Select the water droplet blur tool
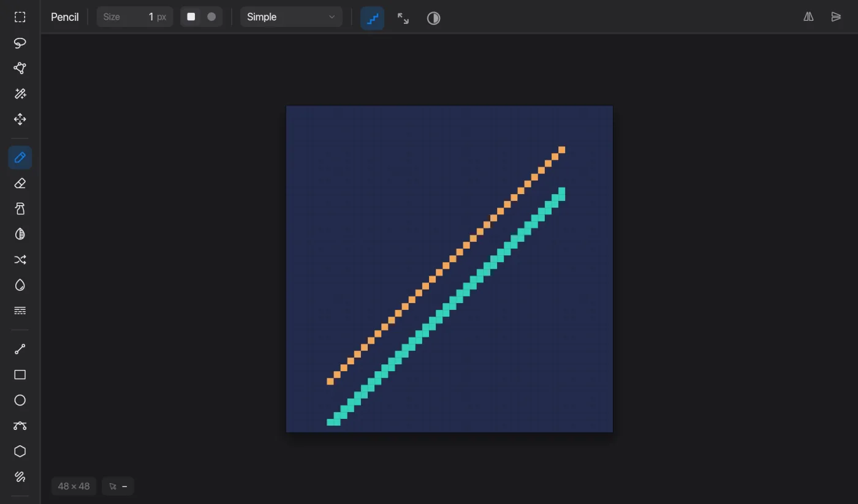The width and height of the screenshot is (858, 504). click(x=20, y=285)
